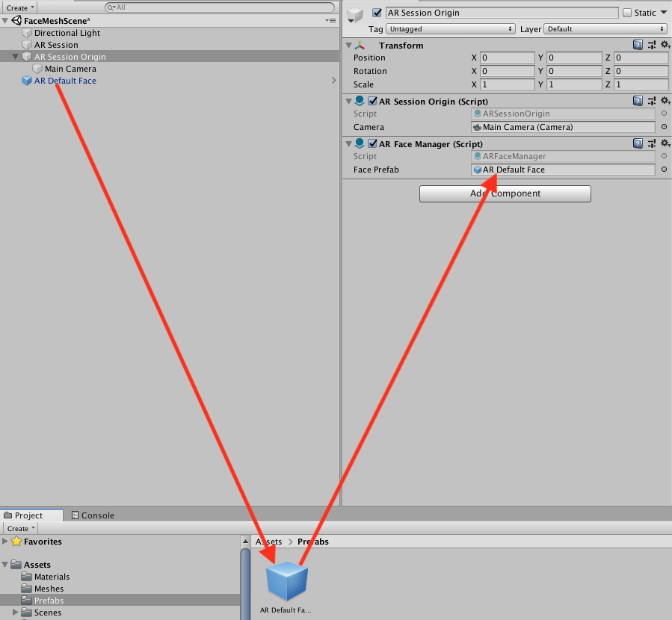Collapse AR Session Origin in Hierarchy tree
This screenshot has height=620, width=672.
[x=16, y=57]
